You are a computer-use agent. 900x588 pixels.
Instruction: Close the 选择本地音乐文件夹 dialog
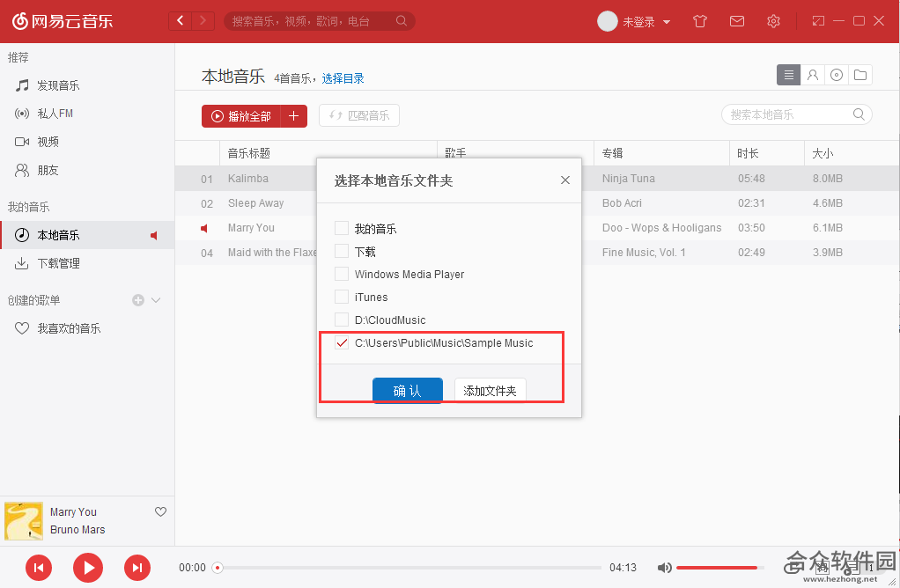pos(565,180)
